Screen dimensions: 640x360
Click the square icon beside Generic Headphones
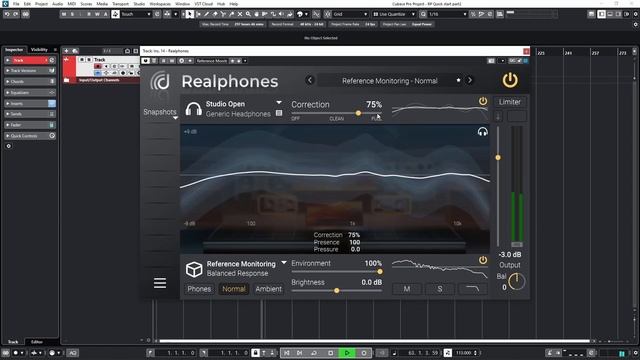279,113
